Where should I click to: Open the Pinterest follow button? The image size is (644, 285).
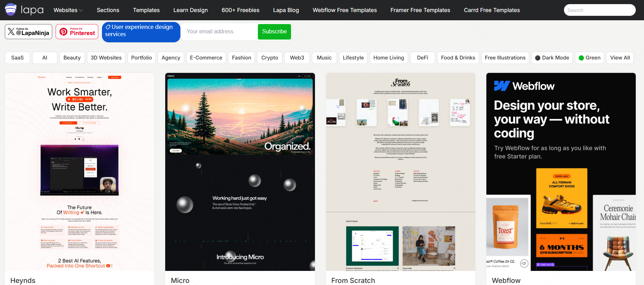tap(77, 32)
